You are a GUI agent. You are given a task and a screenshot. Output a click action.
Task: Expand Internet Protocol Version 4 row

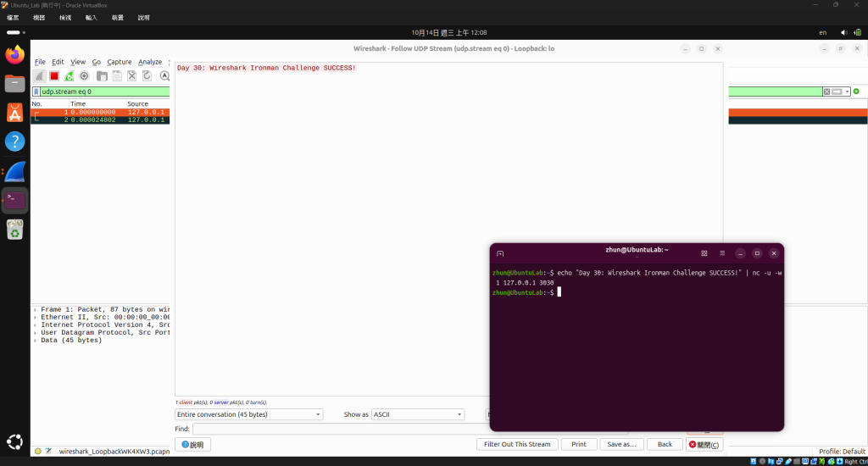tap(35, 325)
